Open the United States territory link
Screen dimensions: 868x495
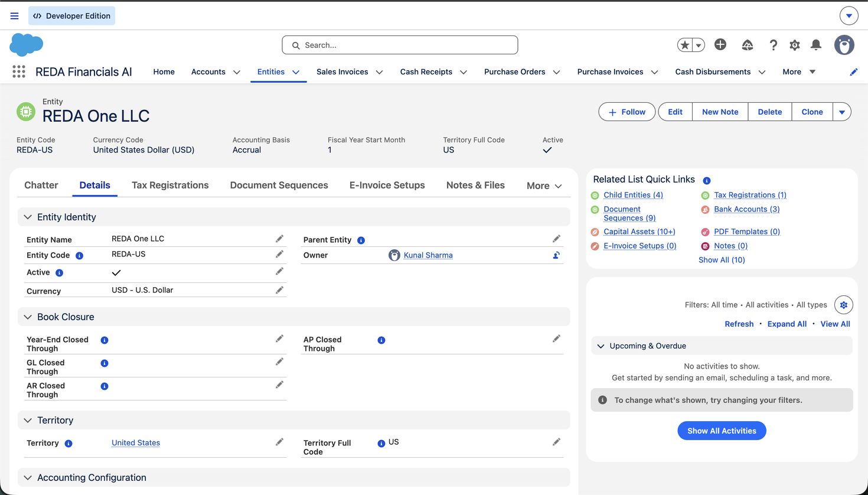pyautogui.click(x=136, y=442)
